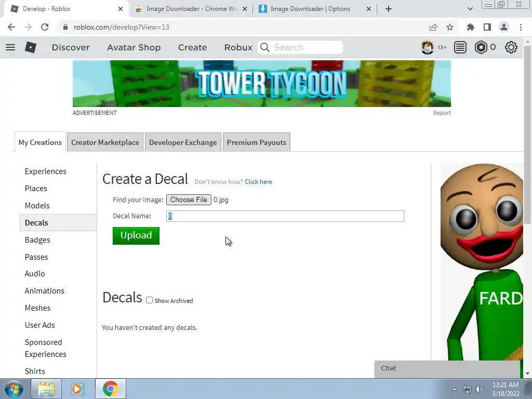Report the advertisement via Report link
Image resolution: width=532 pixels, height=399 pixels.
[442, 113]
